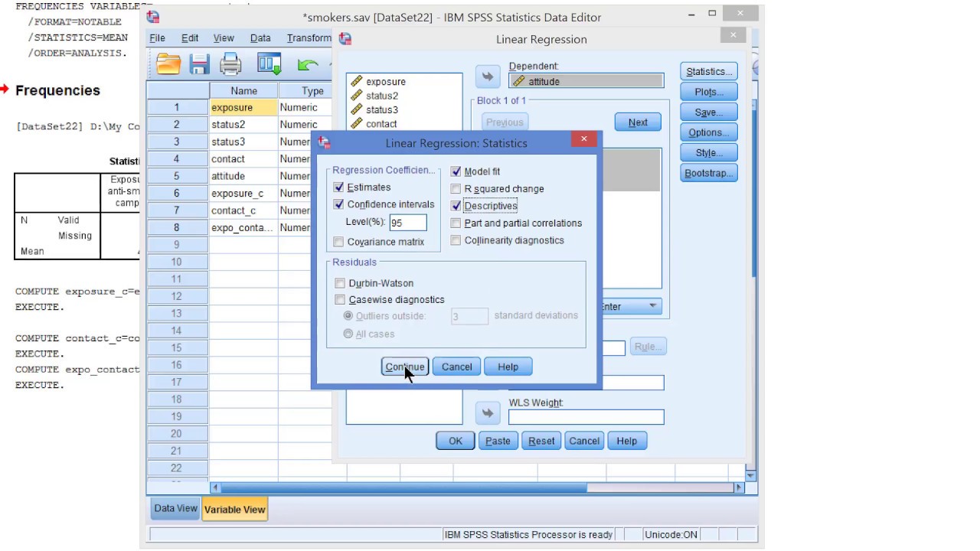Switch to the Variable View tab
Viewport: 980px width, 551px height.
coord(235,509)
